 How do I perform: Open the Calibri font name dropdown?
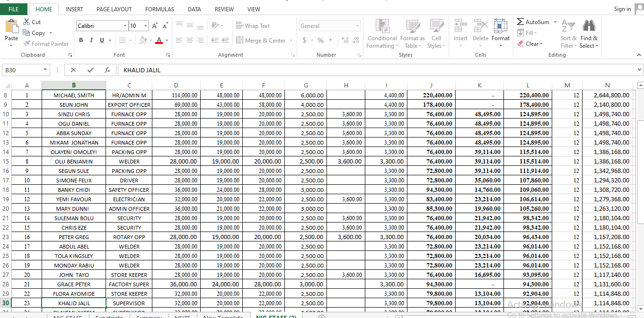point(125,26)
